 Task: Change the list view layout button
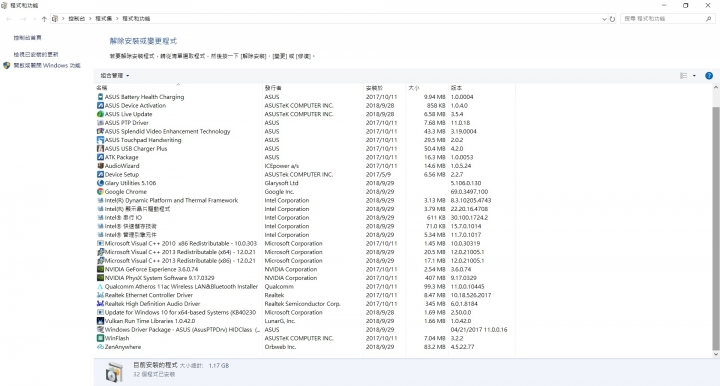(x=684, y=76)
